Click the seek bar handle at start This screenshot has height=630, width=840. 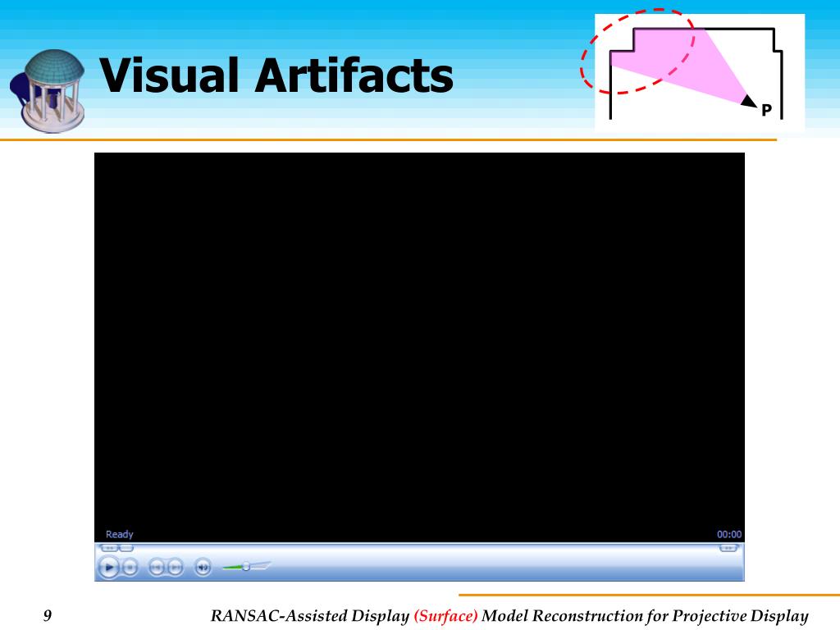pos(126,548)
